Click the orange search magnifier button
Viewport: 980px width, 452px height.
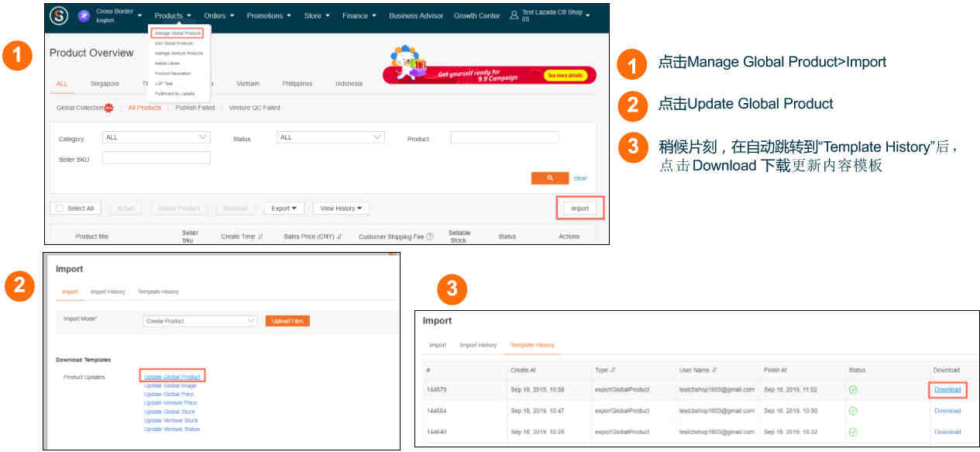[550, 178]
